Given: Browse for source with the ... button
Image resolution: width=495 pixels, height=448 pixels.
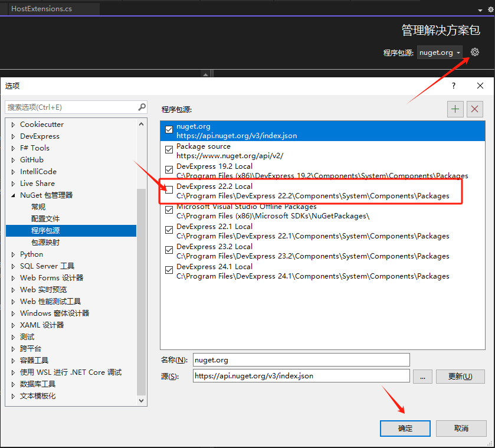Looking at the screenshot, I should [422, 376].
